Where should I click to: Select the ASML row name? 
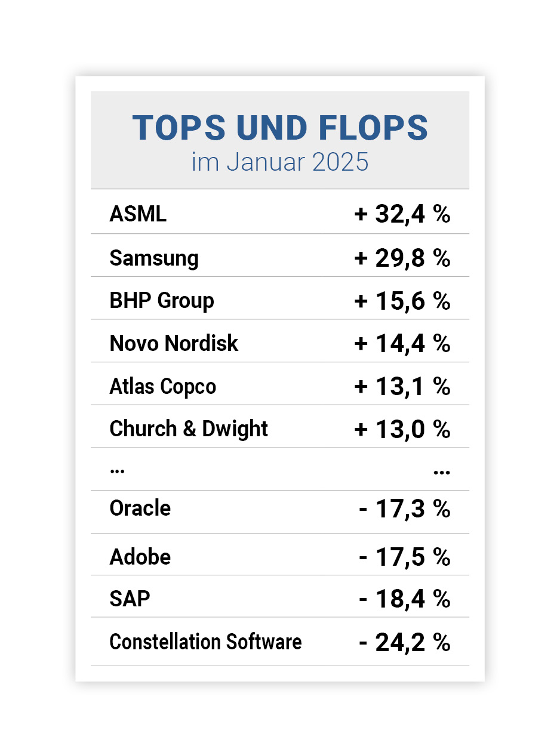point(138,214)
